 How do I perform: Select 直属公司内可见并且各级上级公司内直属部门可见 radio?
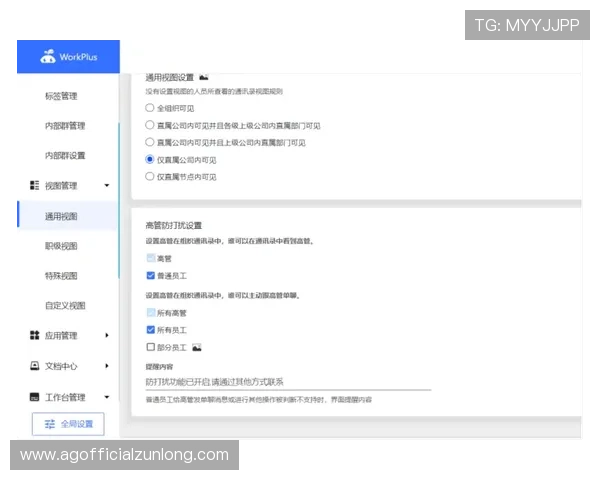coord(150,125)
